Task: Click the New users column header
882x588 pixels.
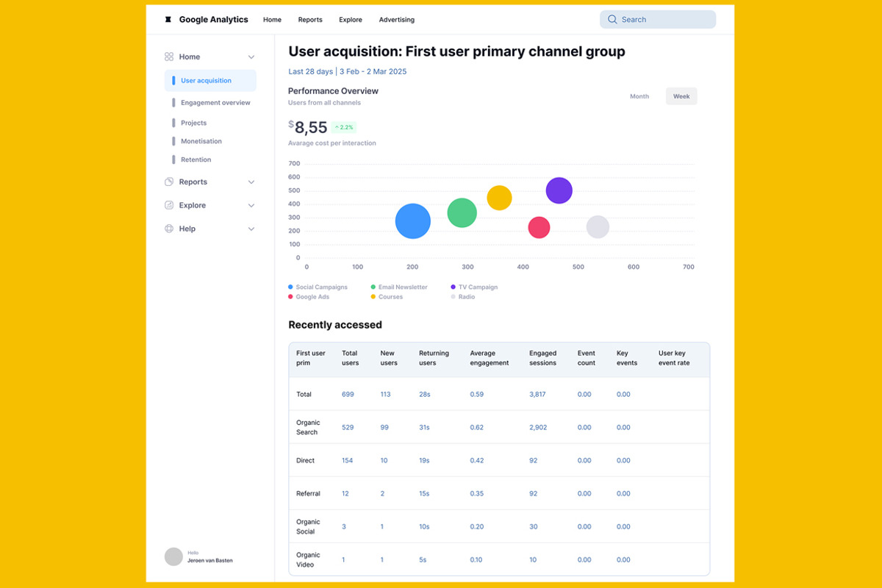Action: pos(389,358)
